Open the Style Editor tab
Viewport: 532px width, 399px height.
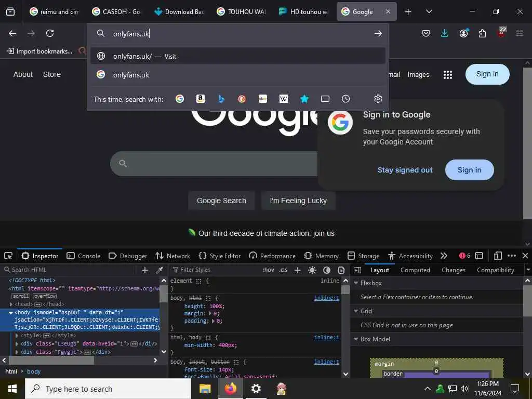pyautogui.click(x=220, y=256)
